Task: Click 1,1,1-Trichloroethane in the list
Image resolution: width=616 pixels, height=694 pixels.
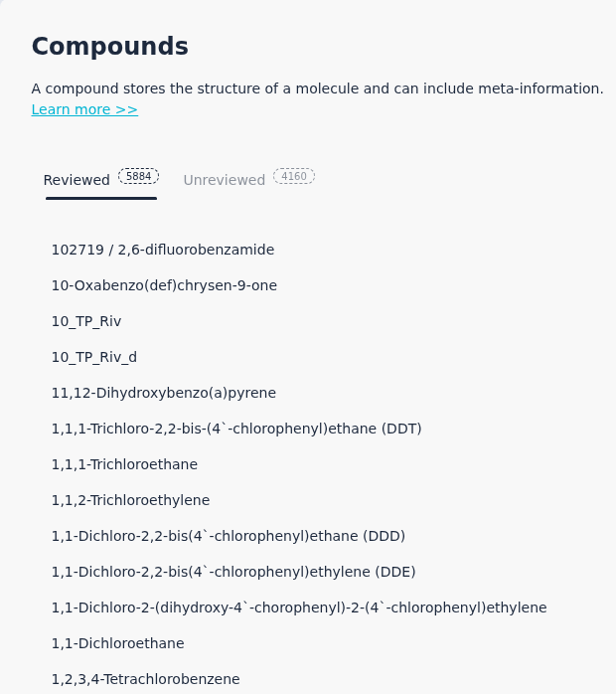Action: coord(124,464)
